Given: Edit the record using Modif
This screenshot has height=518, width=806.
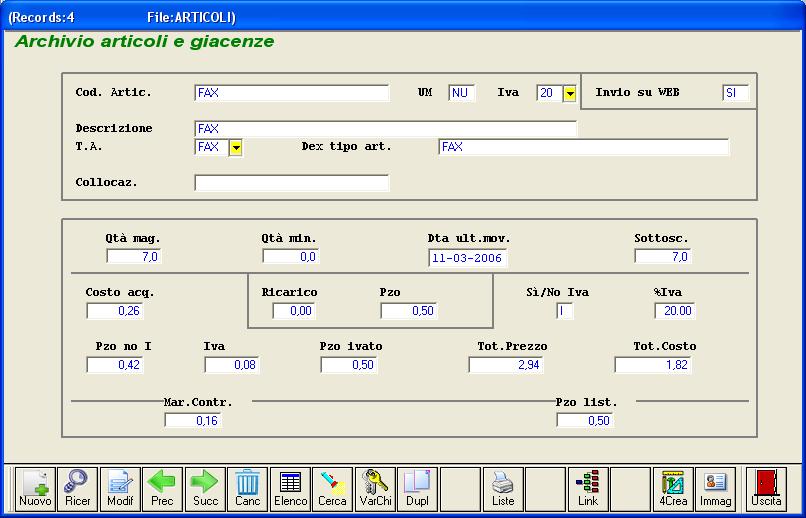Looking at the screenshot, I should [120, 489].
